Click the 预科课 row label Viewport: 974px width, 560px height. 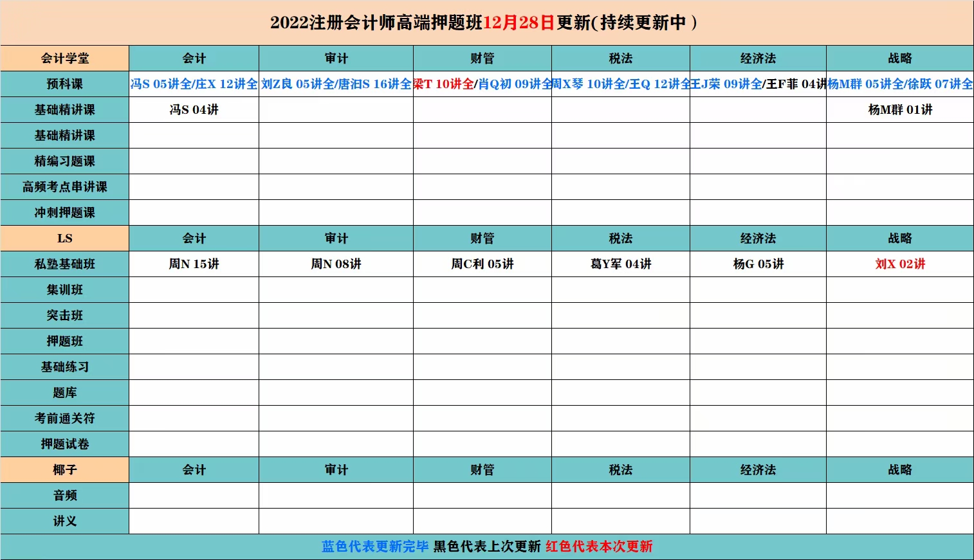[x=65, y=84]
